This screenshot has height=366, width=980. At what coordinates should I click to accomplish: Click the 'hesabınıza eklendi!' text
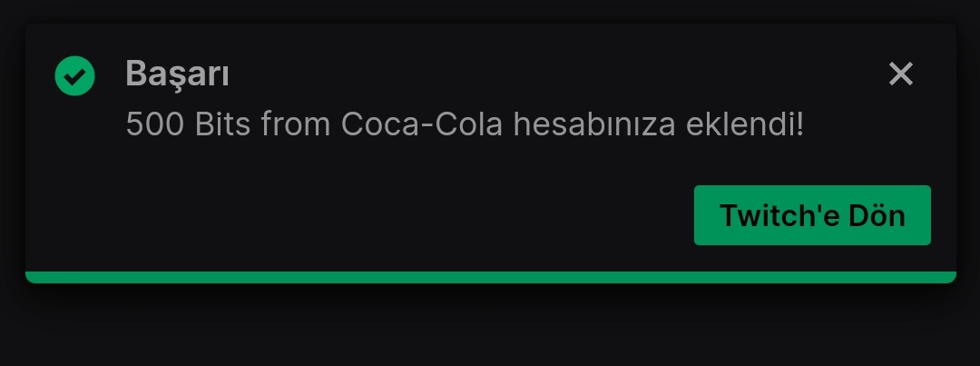658,124
